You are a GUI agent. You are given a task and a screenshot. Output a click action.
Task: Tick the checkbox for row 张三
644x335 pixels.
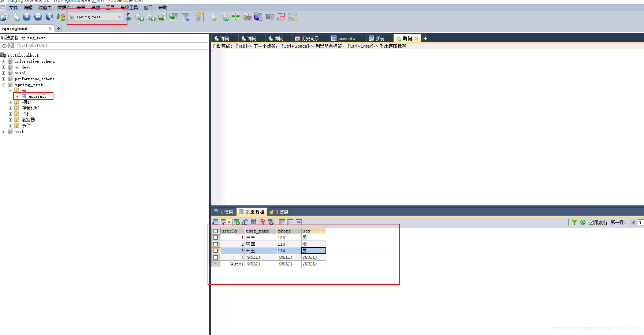[x=216, y=238]
